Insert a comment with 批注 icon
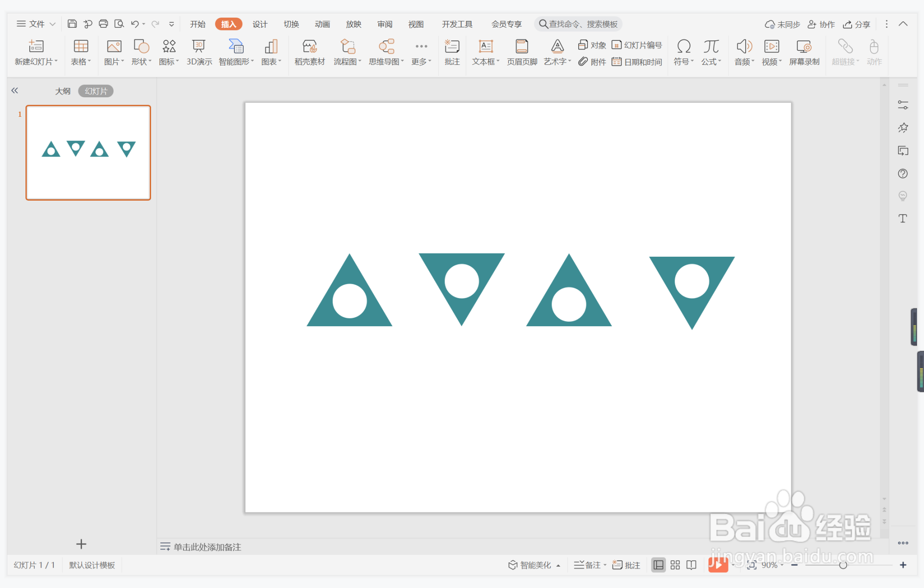The height and width of the screenshot is (588, 924). (x=452, y=52)
